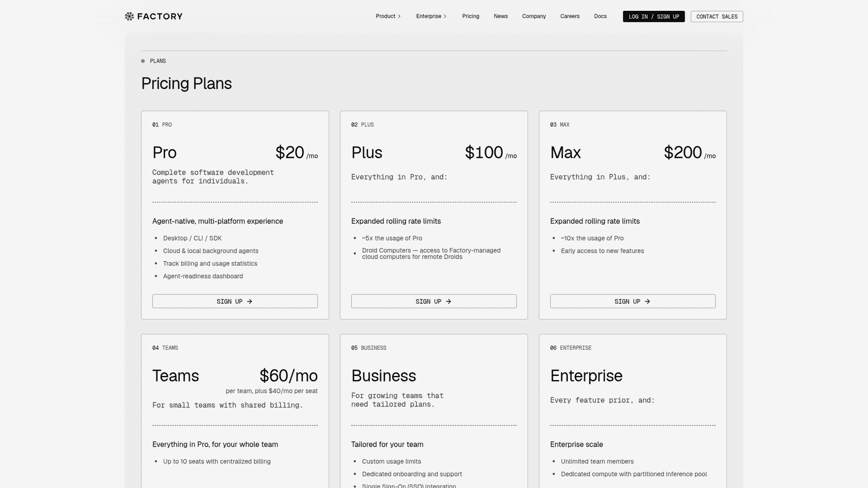Select 'Custom usage limits' bullet text
The image size is (868, 488).
tap(392, 462)
